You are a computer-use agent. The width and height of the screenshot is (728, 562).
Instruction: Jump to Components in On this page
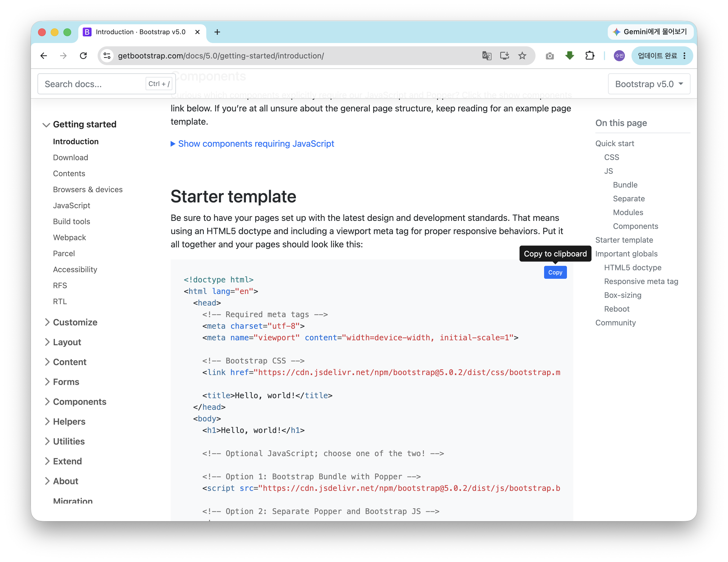[x=635, y=226]
